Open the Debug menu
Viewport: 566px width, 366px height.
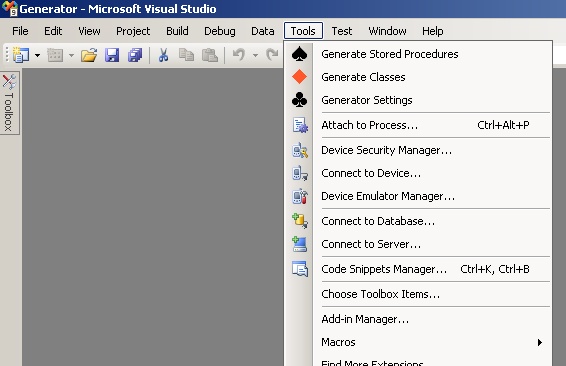click(219, 31)
